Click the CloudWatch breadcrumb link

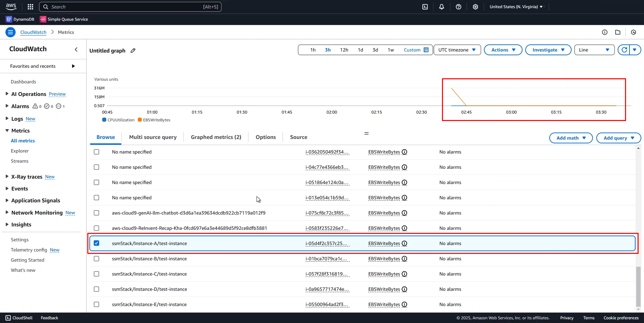[33, 32]
